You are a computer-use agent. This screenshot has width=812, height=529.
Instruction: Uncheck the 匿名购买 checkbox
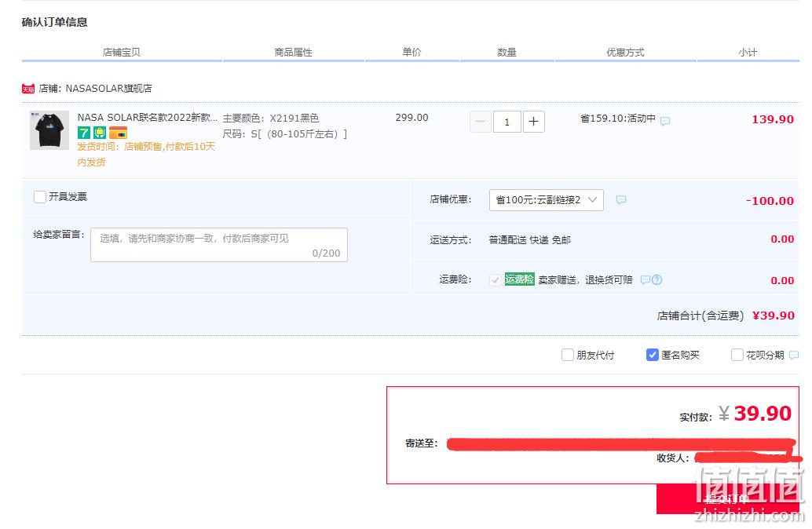(x=653, y=355)
